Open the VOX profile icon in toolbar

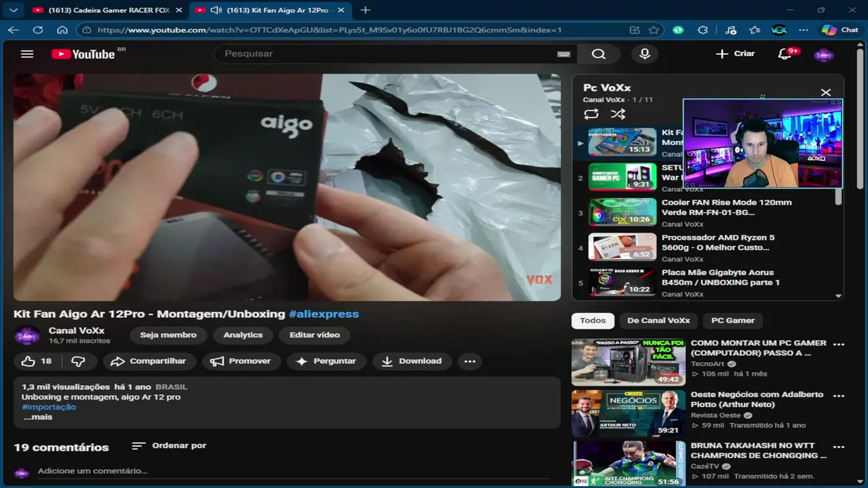(x=779, y=30)
